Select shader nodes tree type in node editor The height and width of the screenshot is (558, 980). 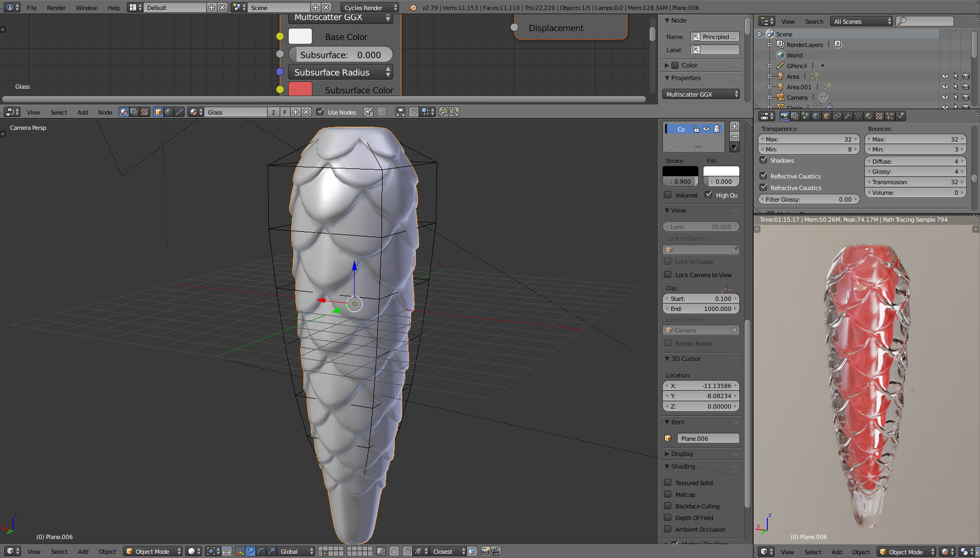124,112
